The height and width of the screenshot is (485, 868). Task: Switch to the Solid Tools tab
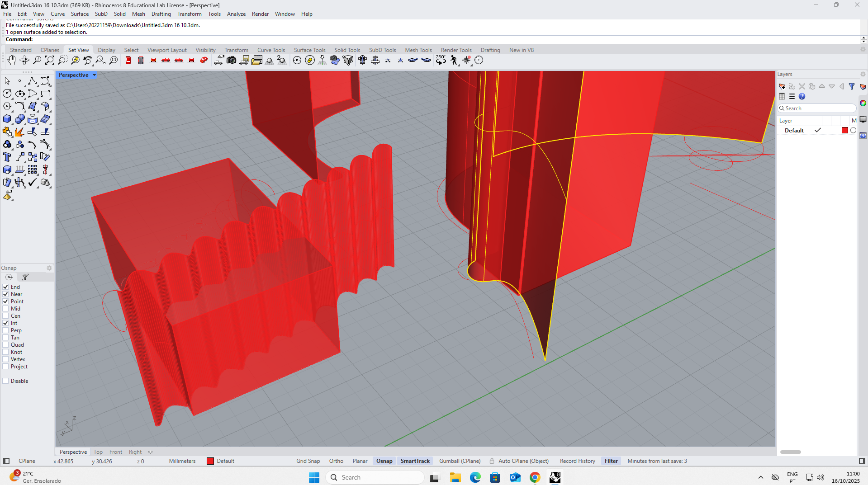tap(347, 50)
